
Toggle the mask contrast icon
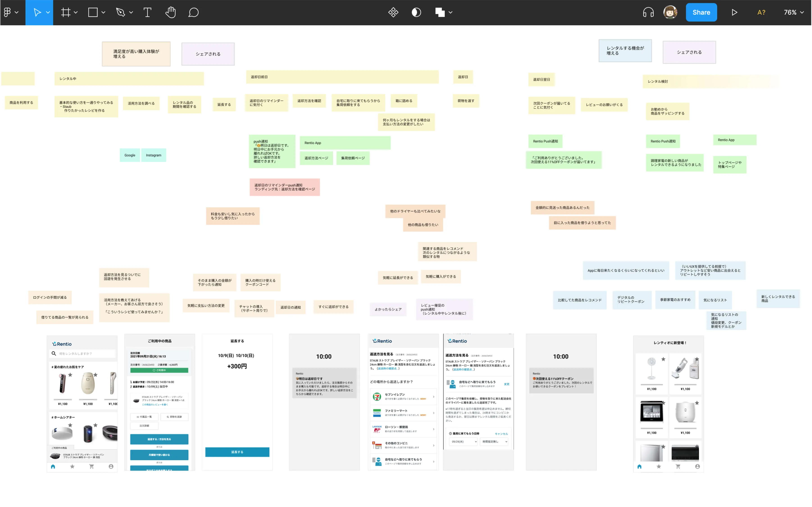[x=416, y=12]
